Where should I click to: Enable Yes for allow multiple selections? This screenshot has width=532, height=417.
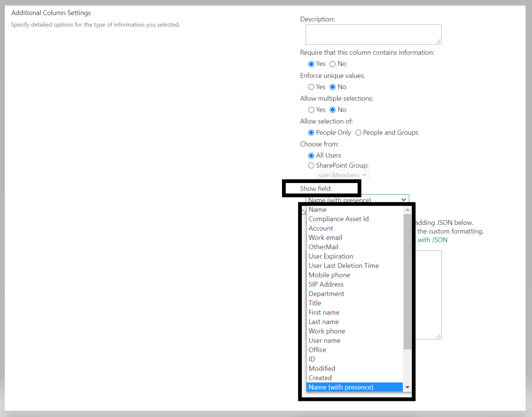click(311, 110)
